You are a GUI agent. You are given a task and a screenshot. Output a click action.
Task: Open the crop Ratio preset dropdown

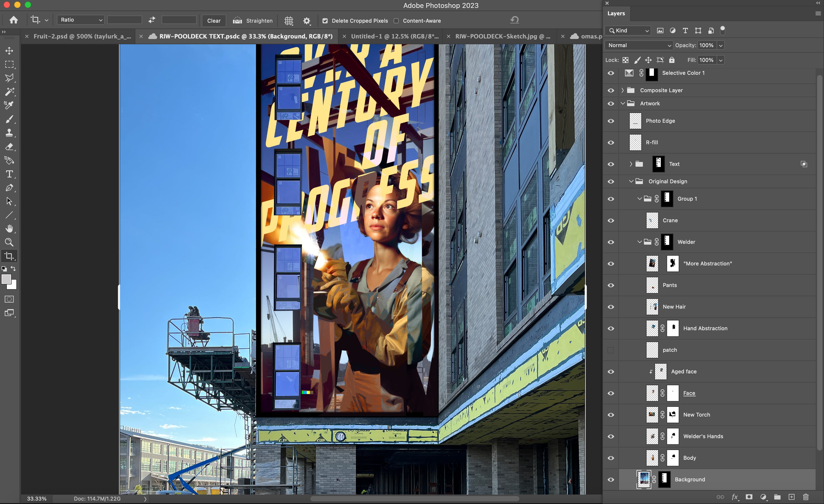pyautogui.click(x=81, y=20)
